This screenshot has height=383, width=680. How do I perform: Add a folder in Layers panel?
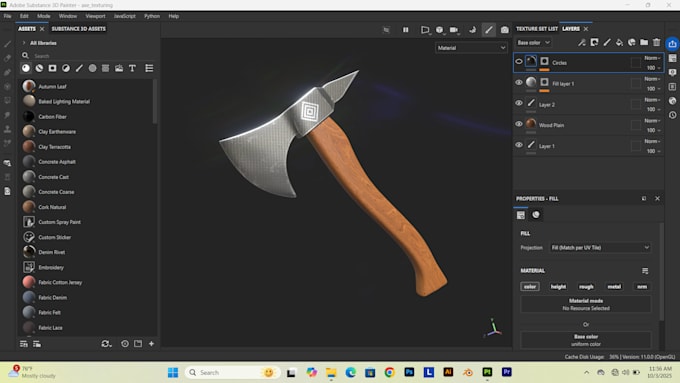click(644, 43)
